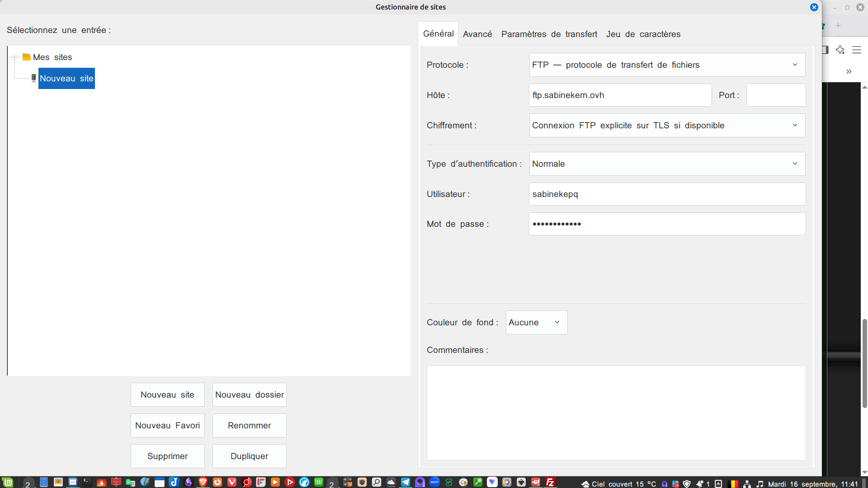Click the Dupliquer button

pos(249,456)
